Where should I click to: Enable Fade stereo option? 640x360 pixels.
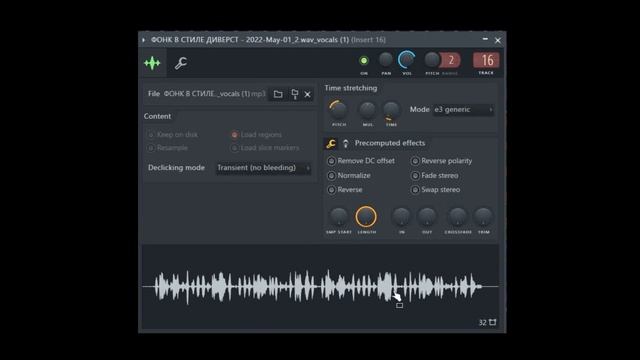[x=435, y=176]
